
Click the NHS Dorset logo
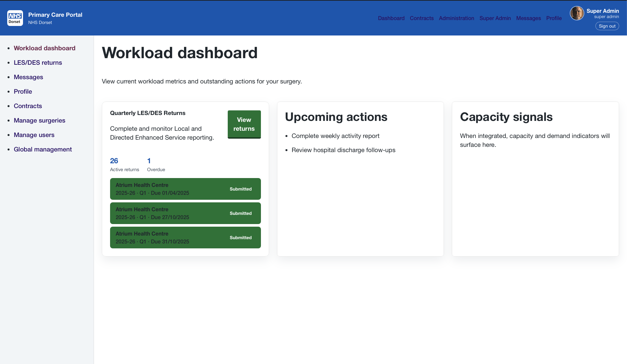15,18
